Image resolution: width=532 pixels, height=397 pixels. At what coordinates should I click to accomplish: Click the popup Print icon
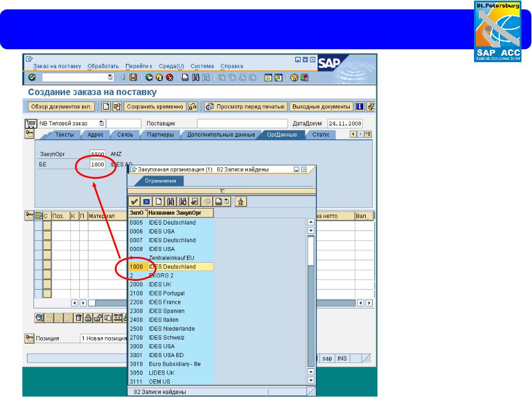coord(219,202)
